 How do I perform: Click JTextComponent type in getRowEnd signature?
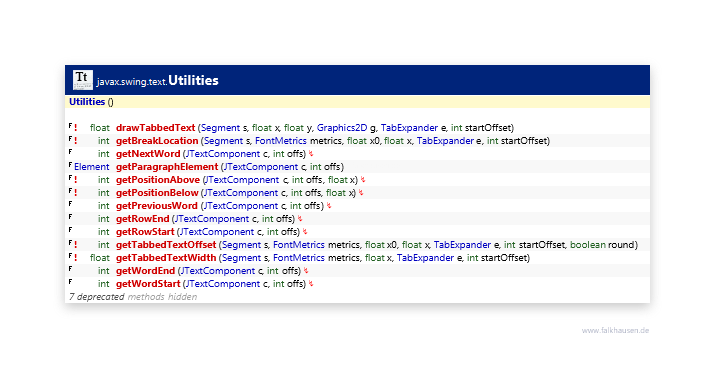pos(212,219)
